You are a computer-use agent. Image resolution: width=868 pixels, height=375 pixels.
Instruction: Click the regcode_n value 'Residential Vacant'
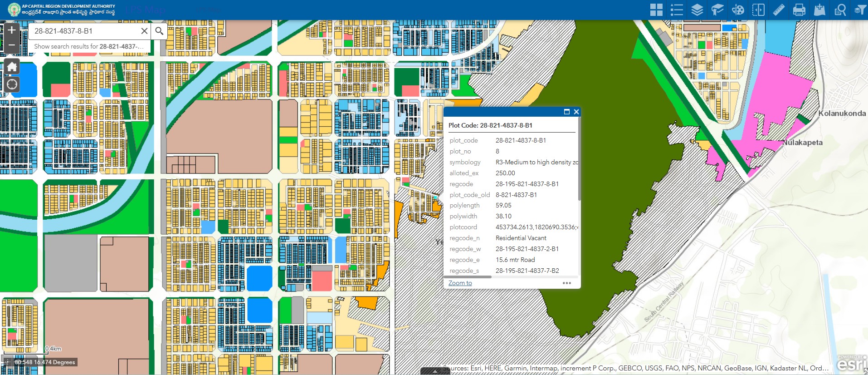tap(521, 238)
